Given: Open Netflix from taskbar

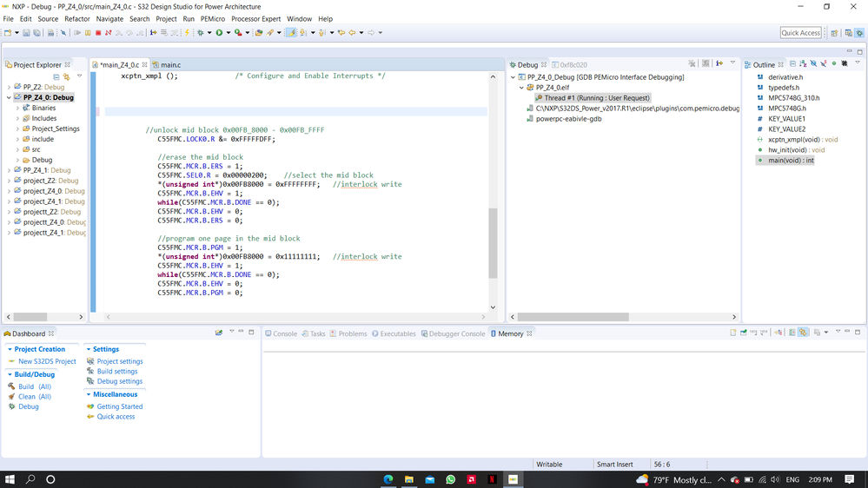Looking at the screenshot, I should tap(492, 479).
